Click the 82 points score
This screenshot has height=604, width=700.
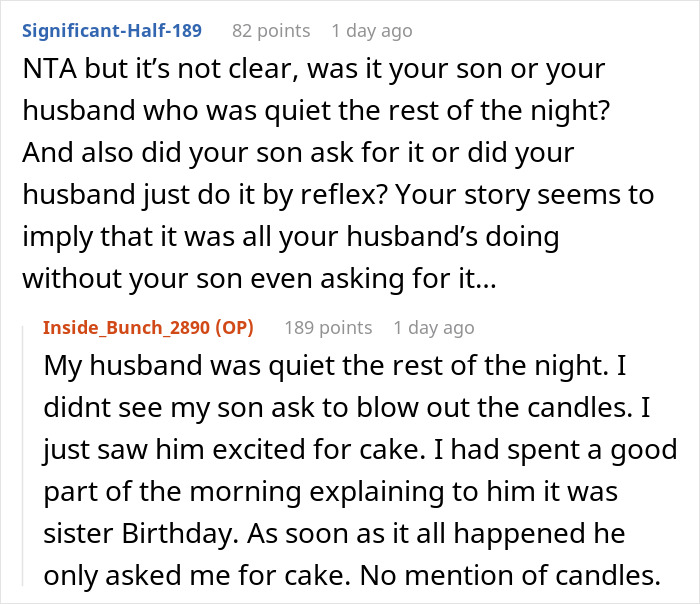tap(270, 31)
